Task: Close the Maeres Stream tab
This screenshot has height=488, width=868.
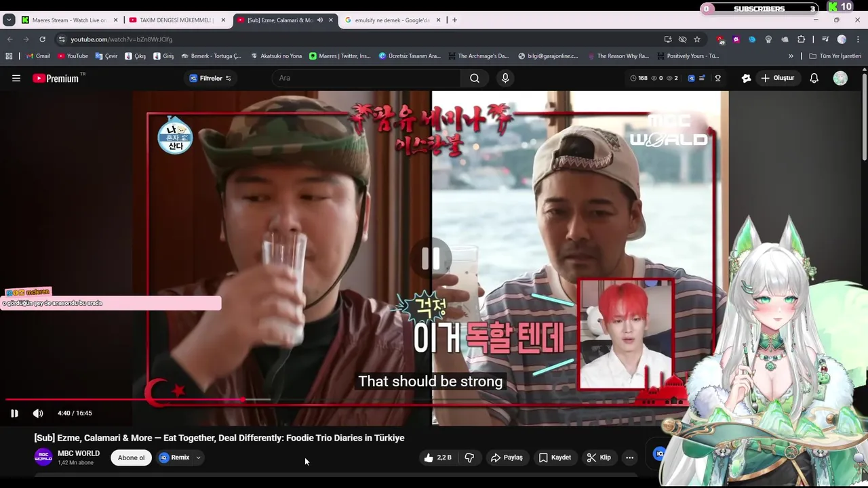Action: point(116,20)
